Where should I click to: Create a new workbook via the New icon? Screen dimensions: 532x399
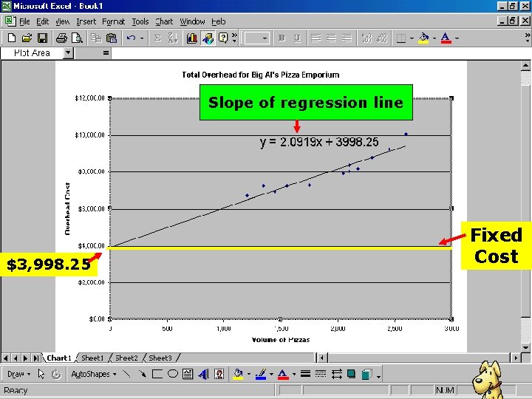pos(11,38)
